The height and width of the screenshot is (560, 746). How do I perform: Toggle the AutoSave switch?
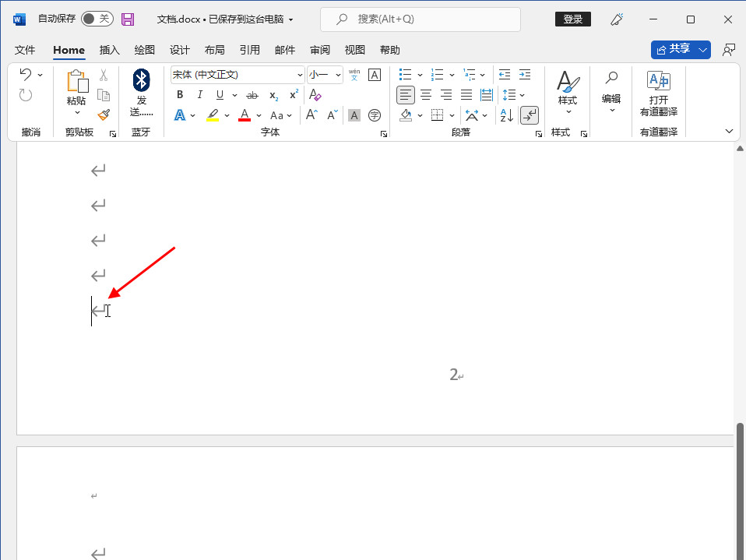point(97,19)
